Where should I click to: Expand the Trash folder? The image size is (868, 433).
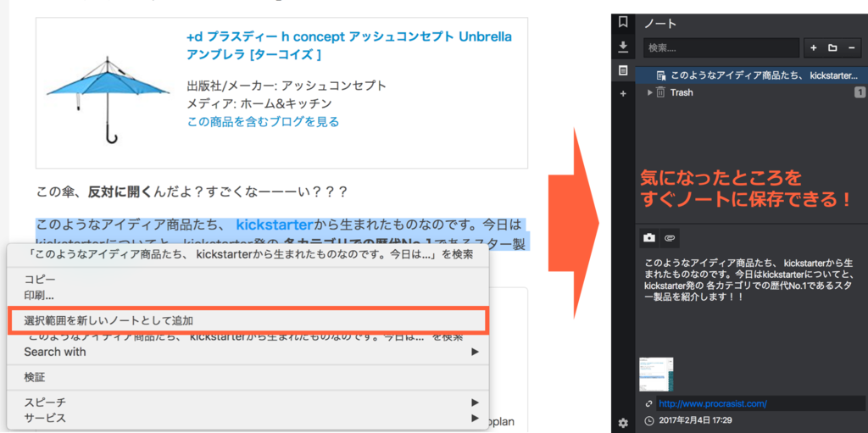[650, 92]
